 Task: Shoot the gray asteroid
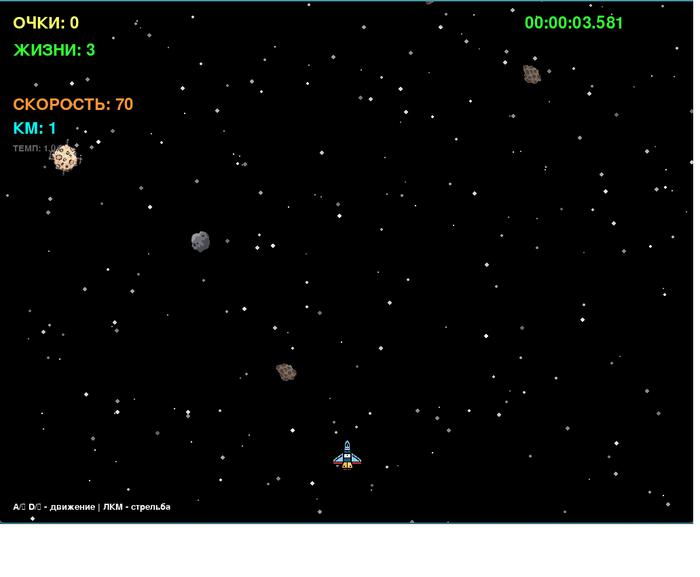tap(200, 241)
